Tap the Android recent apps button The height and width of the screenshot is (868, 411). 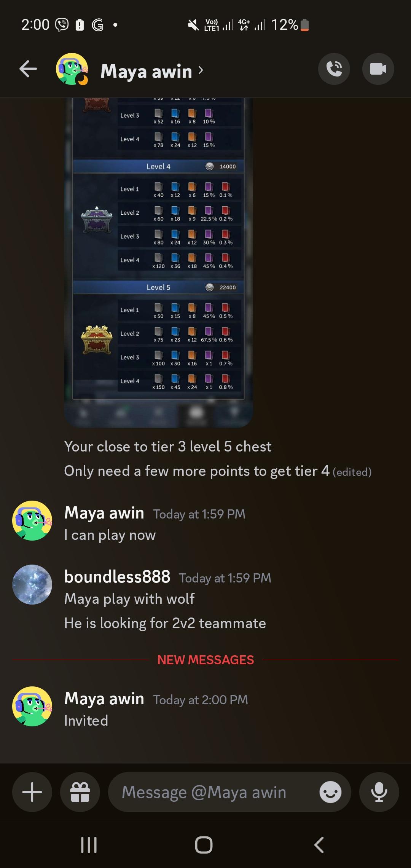click(x=89, y=845)
